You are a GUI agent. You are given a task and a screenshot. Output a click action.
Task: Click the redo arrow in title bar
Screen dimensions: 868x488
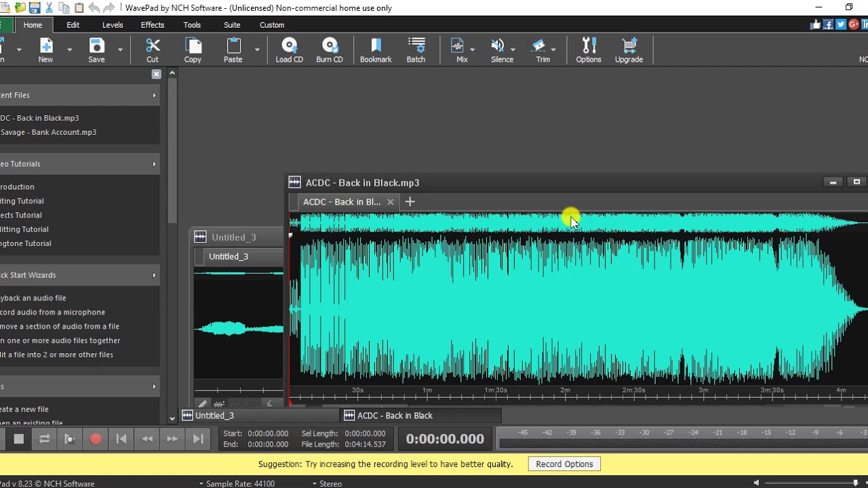[x=109, y=7]
